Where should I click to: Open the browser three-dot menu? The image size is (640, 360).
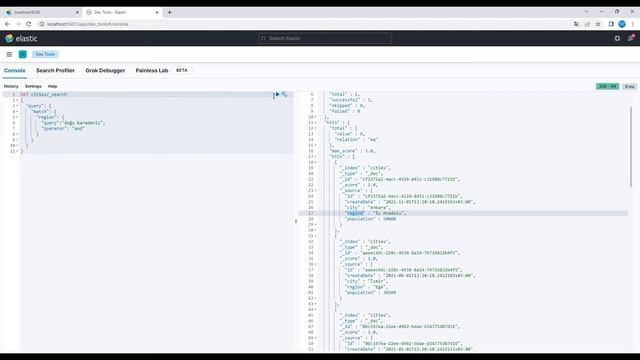click(633, 24)
